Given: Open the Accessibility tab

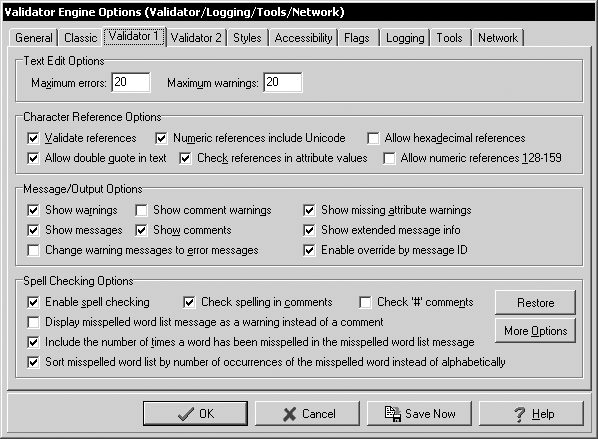Looking at the screenshot, I should pos(304,38).
